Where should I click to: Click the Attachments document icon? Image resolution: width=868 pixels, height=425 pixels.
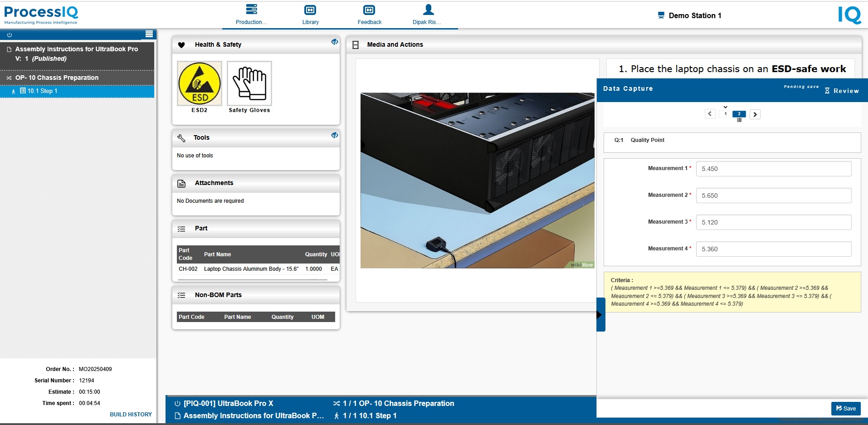coord(181,183)
